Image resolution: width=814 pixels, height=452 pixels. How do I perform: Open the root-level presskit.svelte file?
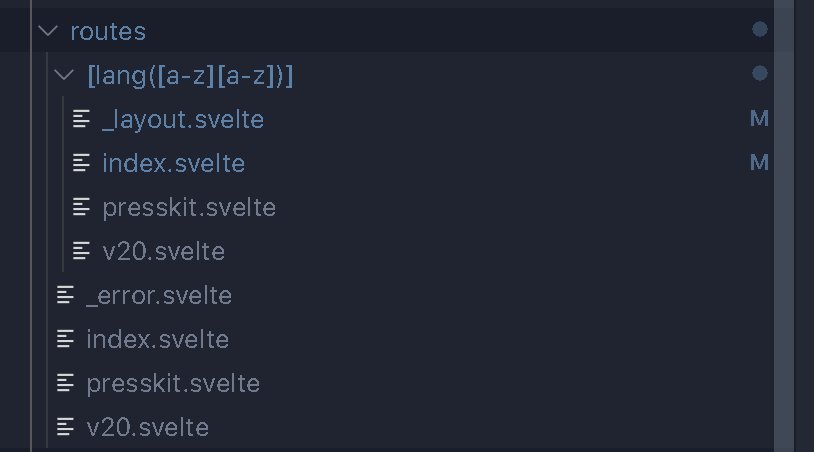tap(173, 384)
